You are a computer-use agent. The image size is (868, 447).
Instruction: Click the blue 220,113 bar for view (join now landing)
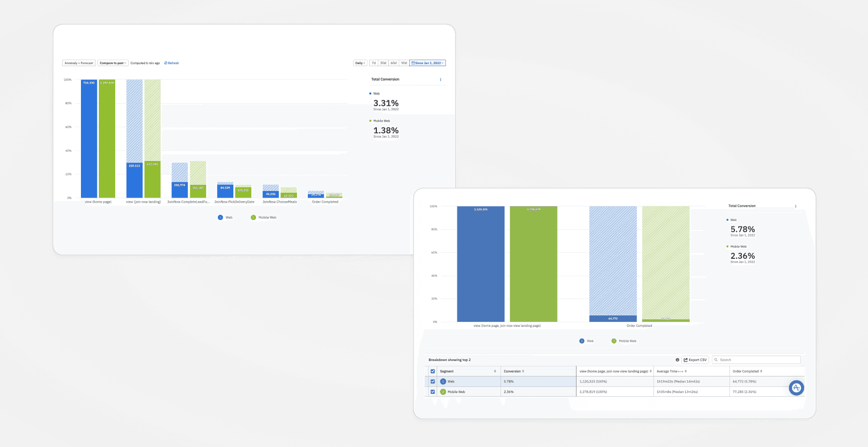coord(135,180)
